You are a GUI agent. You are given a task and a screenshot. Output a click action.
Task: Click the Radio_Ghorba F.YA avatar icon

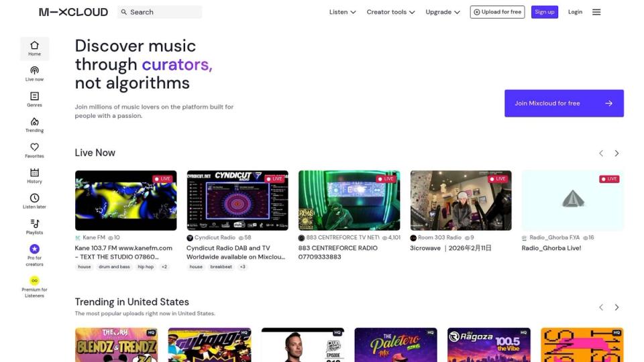[x=525, y=237]
